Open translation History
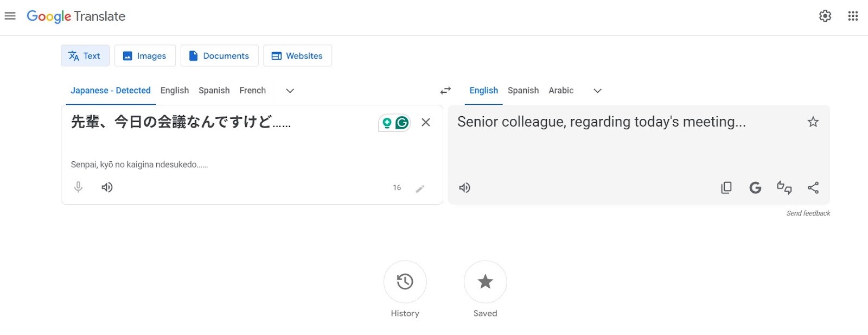This screenshot has height=335, width=868. tap(405, 282)
